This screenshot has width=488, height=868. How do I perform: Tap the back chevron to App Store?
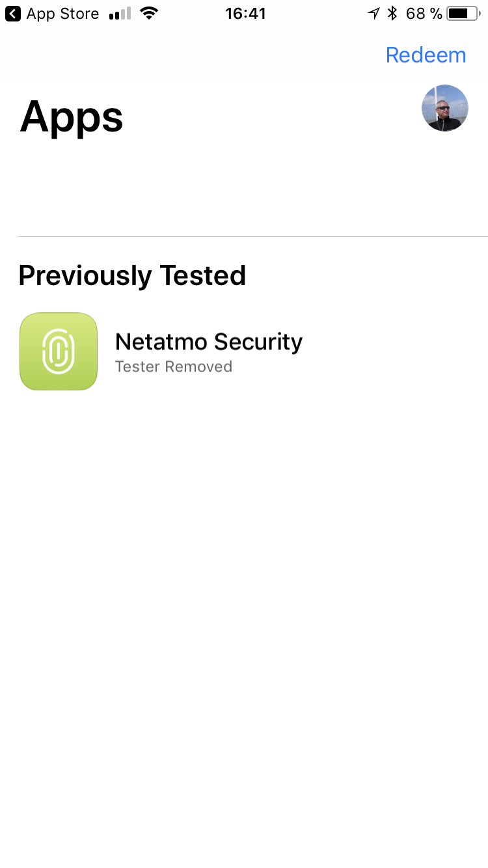[x=13, y=14]
